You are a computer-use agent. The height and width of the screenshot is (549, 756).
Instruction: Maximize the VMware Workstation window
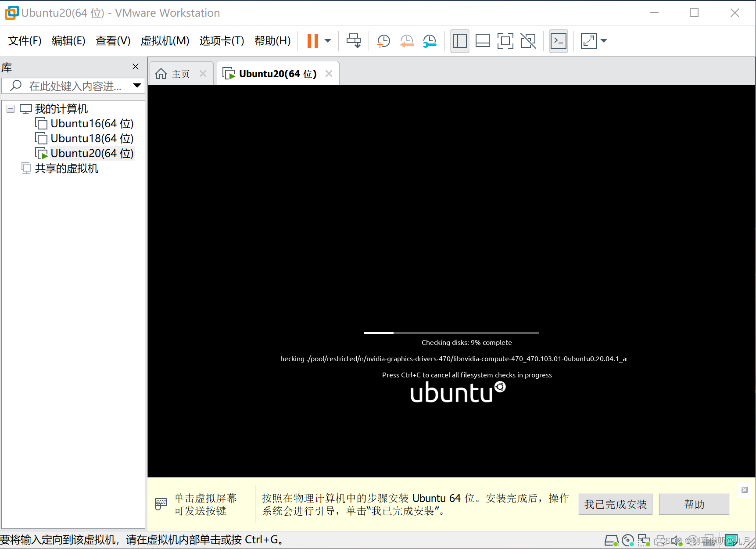click(x=694, y=13)
